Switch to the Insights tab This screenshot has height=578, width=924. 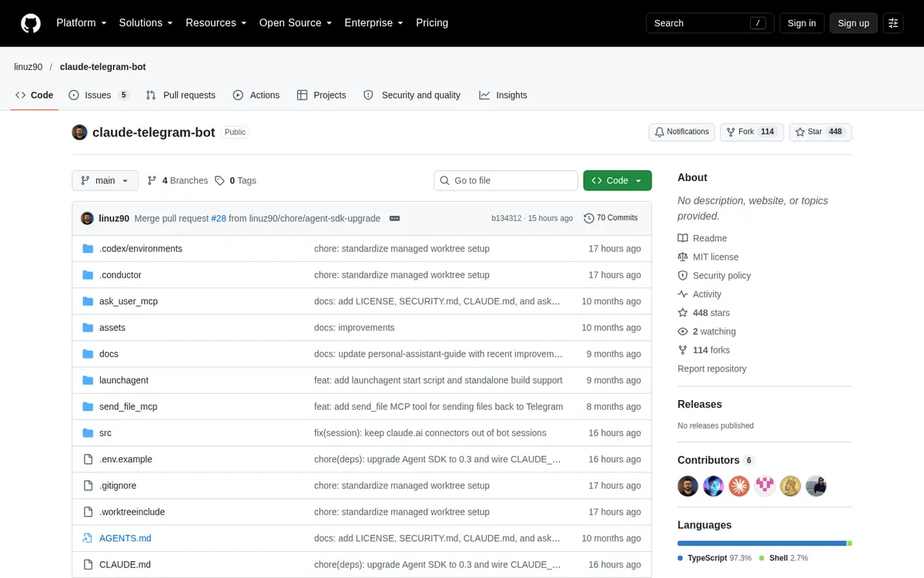[504, 95]
